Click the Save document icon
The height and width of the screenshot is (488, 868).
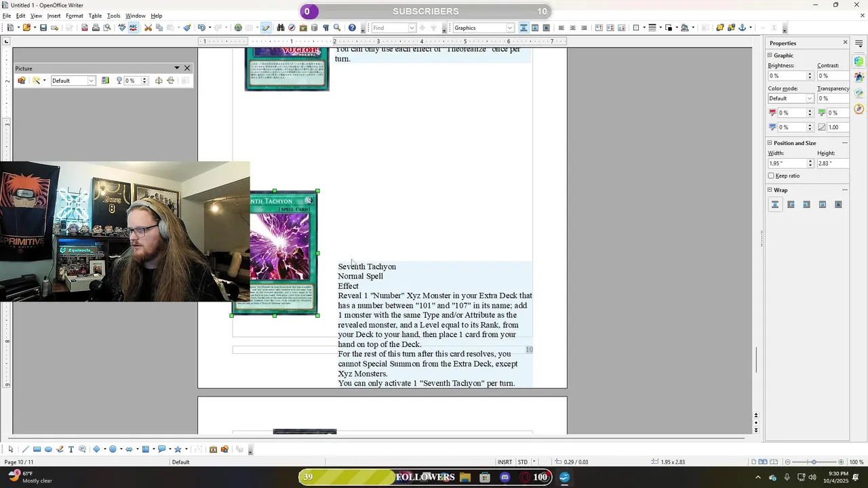pos(43,28)
